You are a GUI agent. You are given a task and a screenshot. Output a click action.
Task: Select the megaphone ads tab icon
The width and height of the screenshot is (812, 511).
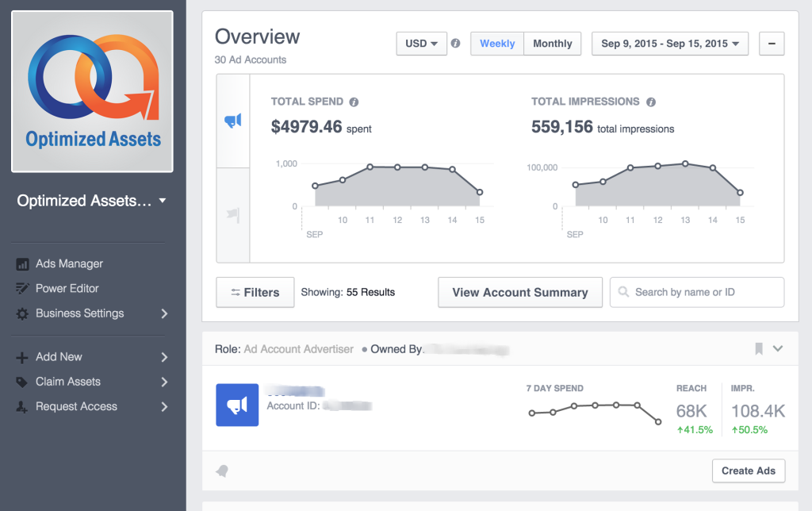(233, 121)
